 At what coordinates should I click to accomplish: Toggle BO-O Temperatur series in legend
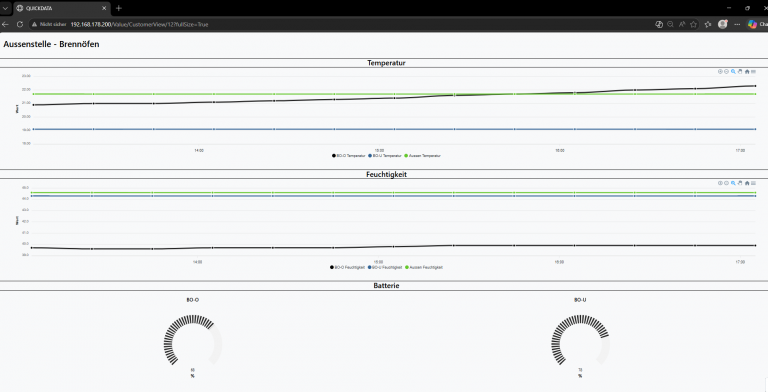pyautogui.click(x=349, y=156)
